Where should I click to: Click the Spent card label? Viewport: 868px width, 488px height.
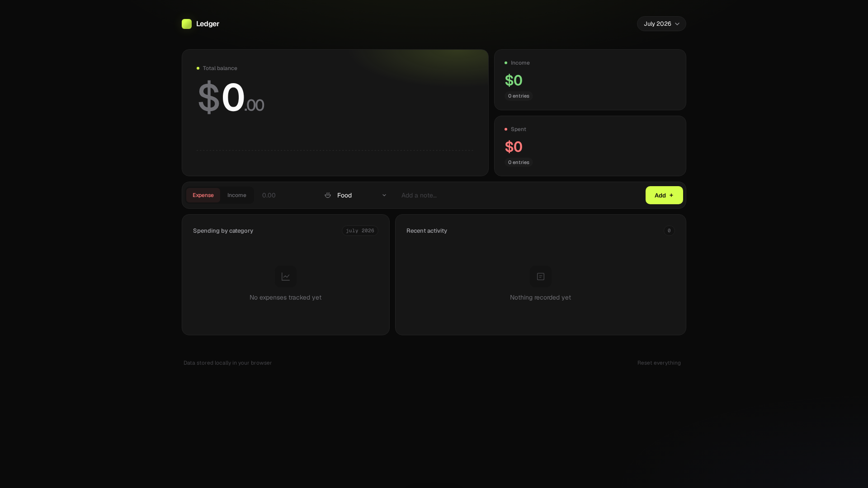click(519, 129)
